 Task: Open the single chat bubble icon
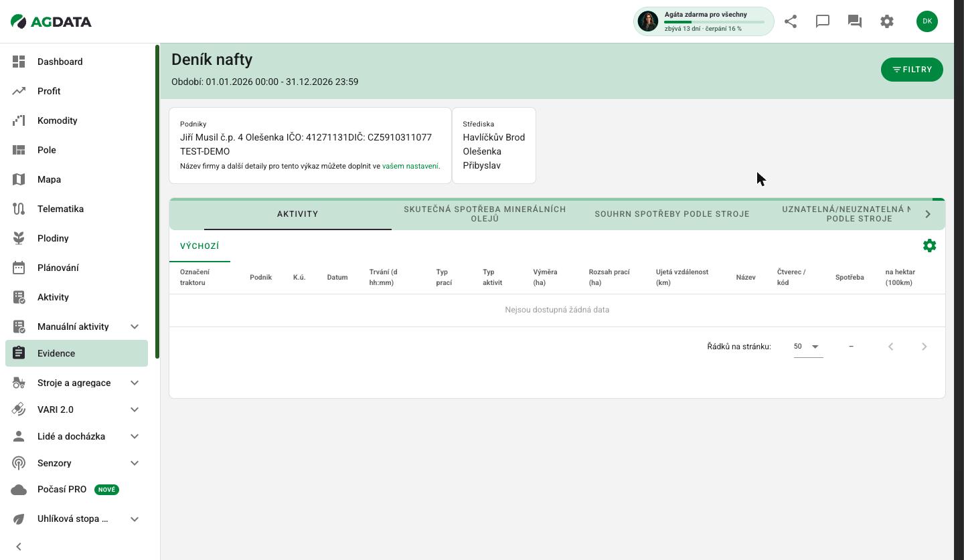click(823, 21)
